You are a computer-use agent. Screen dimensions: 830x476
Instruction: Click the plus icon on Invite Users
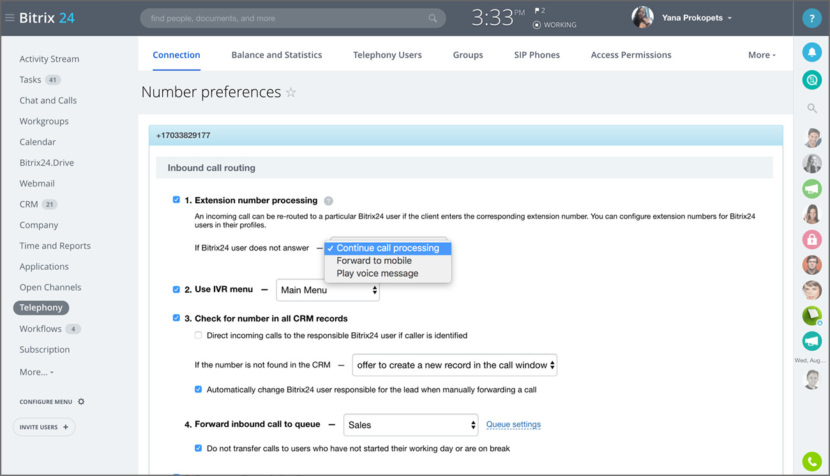(x=66, y=427)
